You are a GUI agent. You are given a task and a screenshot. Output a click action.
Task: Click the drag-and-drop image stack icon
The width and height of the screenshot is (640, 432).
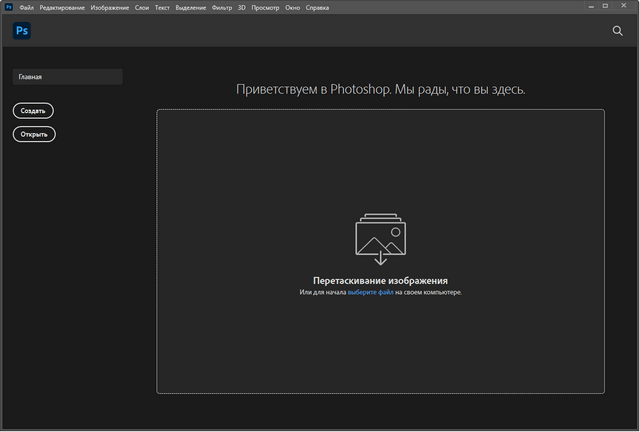tap(380, 239)
